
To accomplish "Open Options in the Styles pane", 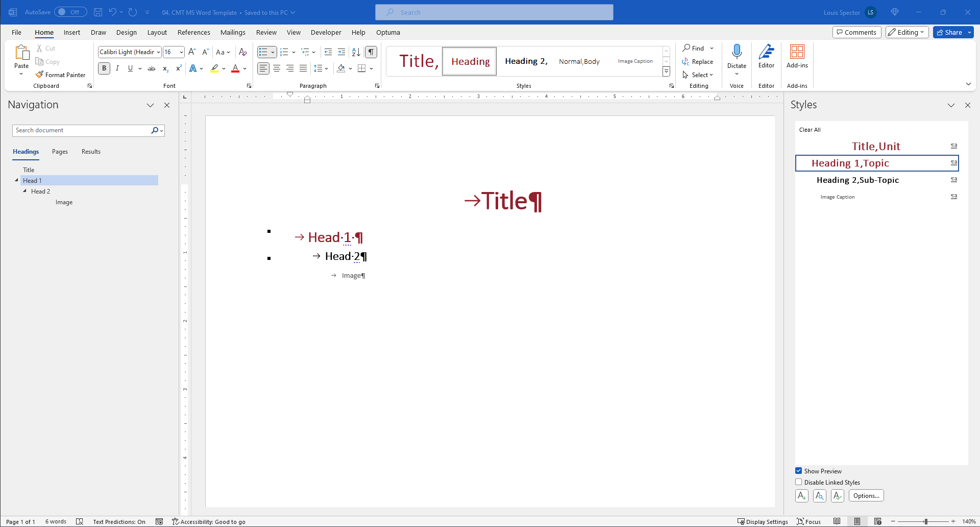I will point(866,495).
